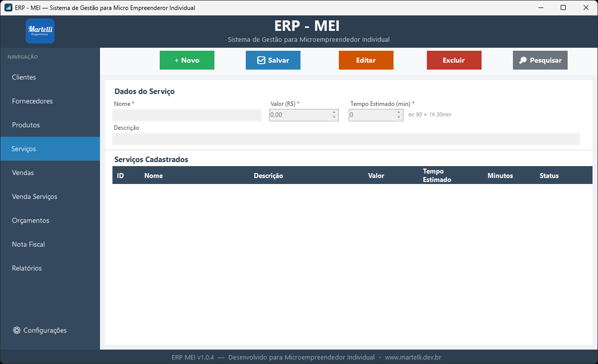Click the ERP - MEI header title

coord(307,25)
